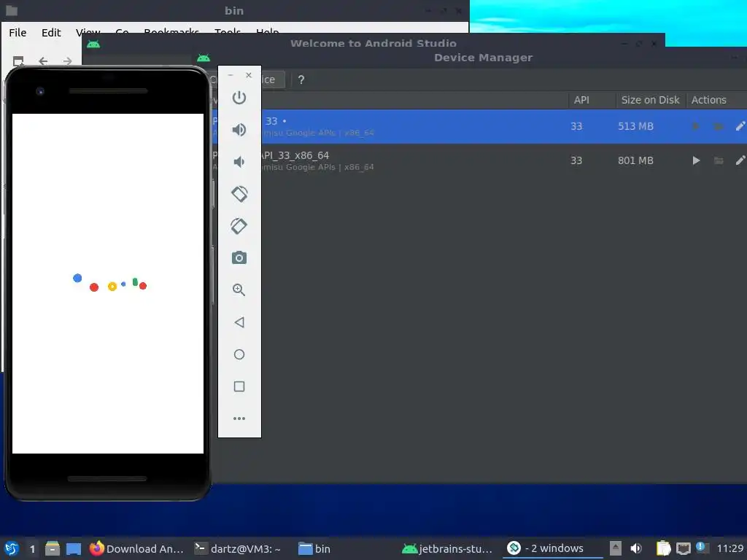Open folder icon for the 801 MB device
747x560 pixels.
719,160
